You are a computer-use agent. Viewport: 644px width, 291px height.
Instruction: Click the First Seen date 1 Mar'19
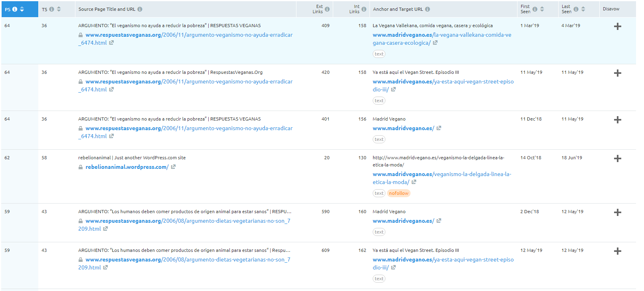[529, 26]
